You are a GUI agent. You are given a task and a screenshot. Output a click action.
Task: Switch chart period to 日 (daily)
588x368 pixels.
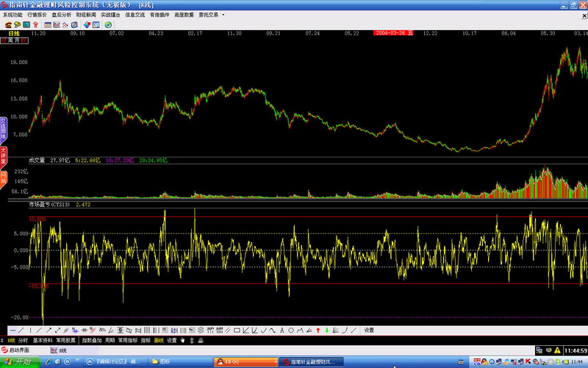click(4, 40)
